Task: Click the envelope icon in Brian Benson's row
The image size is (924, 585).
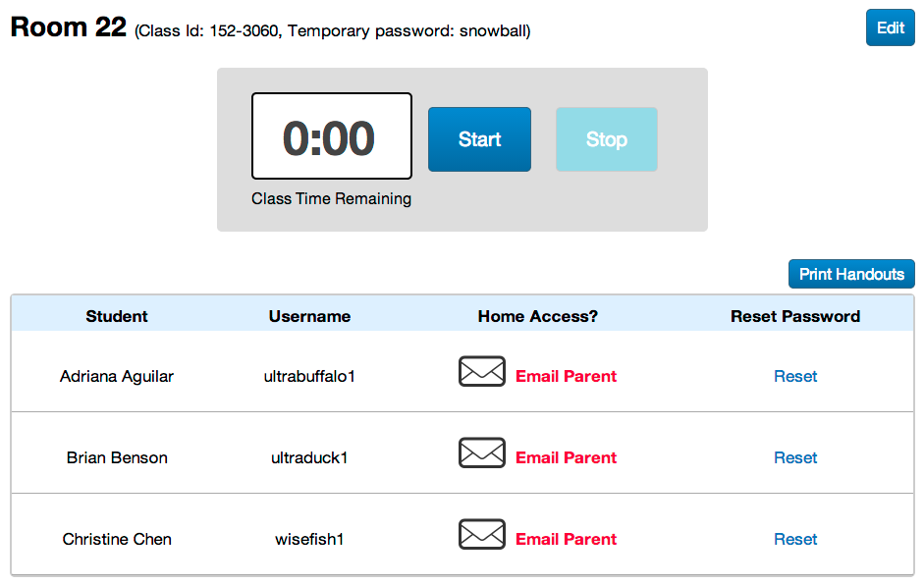Action: point(482,453)
